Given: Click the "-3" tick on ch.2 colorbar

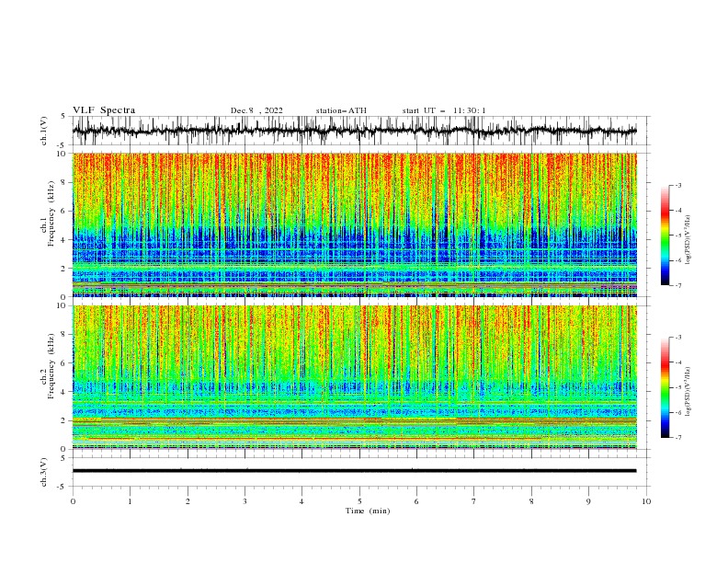Looking at the screenshot, I should click(677, 338).
